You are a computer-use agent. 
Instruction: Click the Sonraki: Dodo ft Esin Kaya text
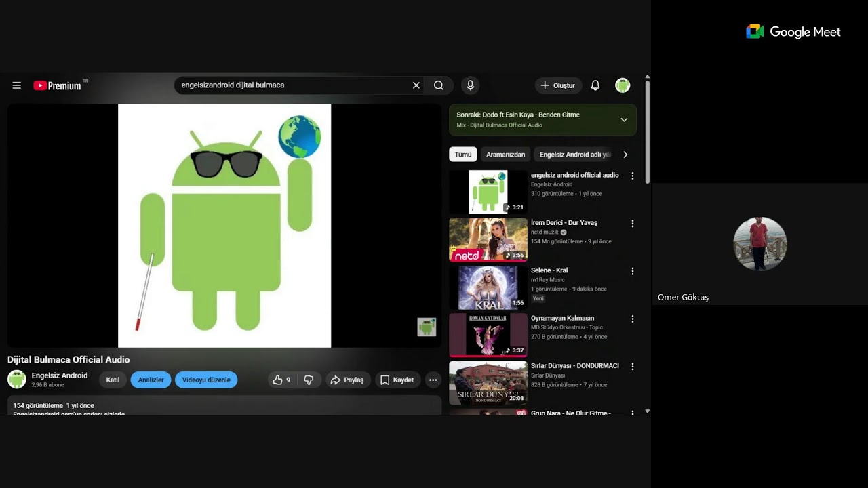coord(518,115)
